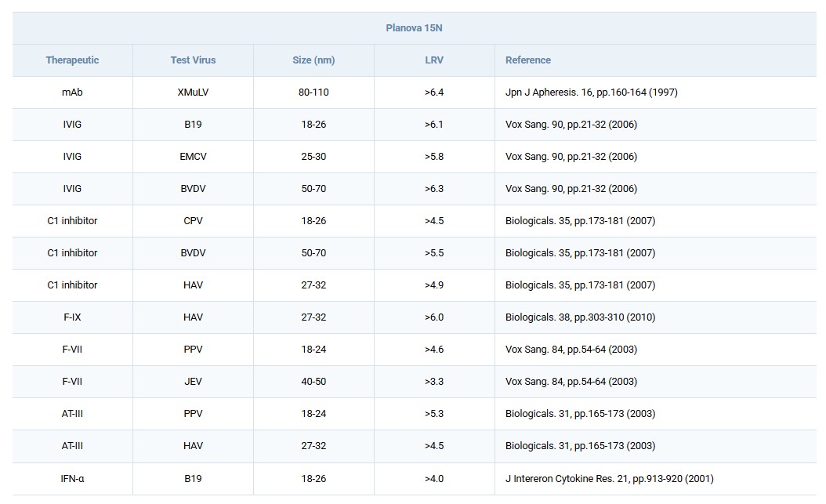Image resolution: width=826 pixels, height=504 pixels.
Task: Open the J Interferon Cytokine Res reference
Action: pyautogui.click(x=610, y=478)
